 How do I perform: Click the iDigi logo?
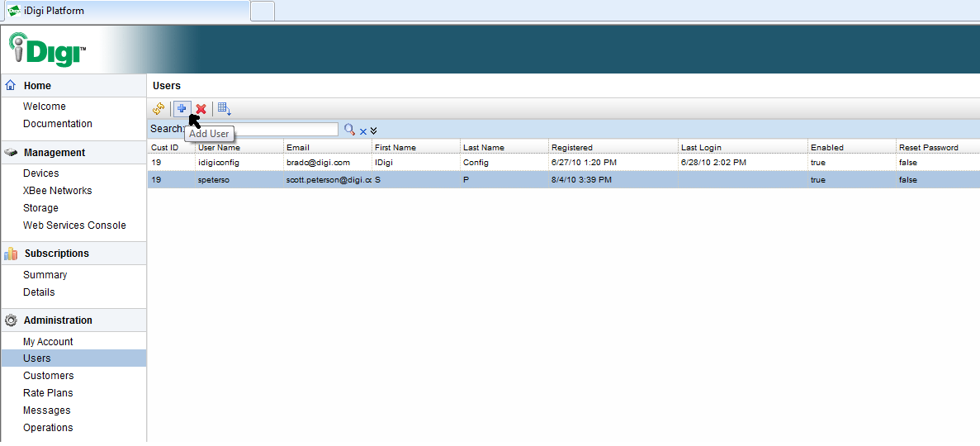49,50
